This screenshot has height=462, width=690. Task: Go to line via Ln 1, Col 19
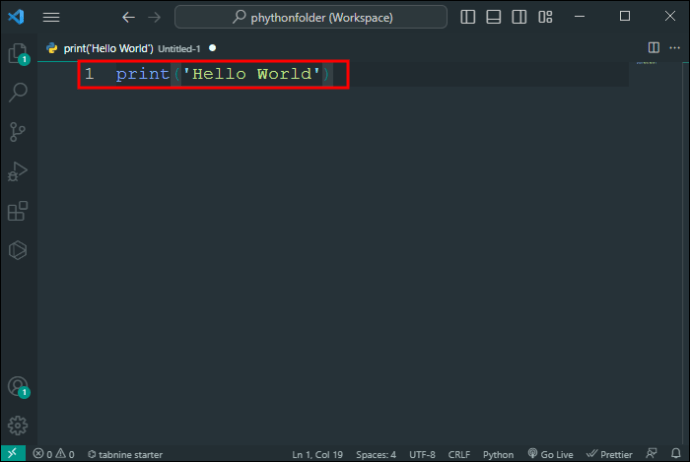tap(317, 454)
